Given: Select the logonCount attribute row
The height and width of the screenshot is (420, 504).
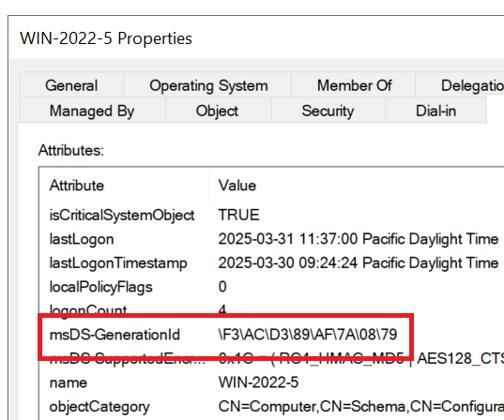Looking at the screenshot, I should pyautogui.click(x=271, y=309).
